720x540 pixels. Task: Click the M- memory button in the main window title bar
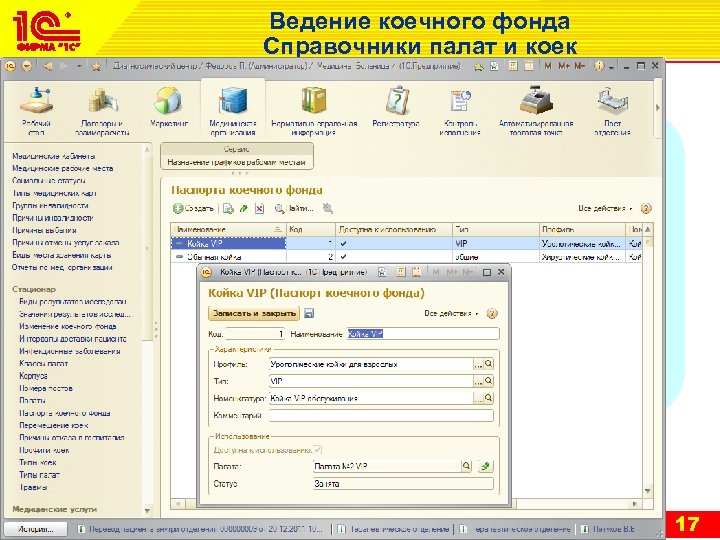pos(580,66)
